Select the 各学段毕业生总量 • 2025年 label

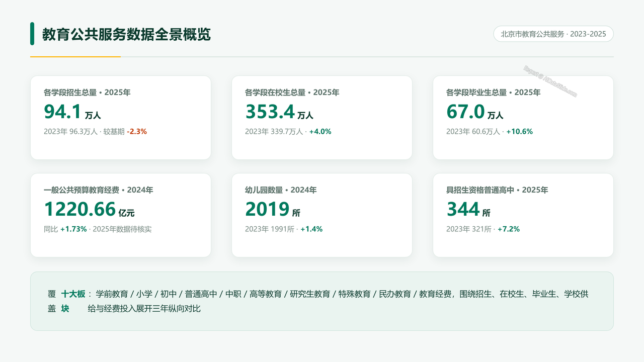click(x=494, y=93)
